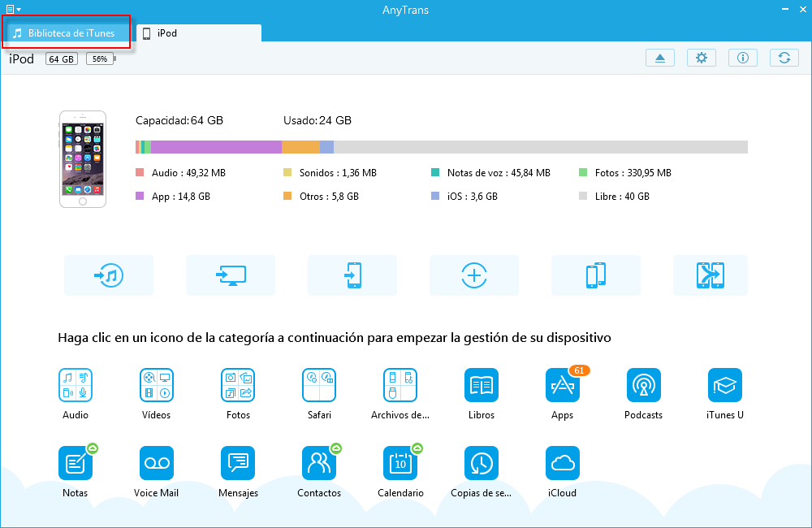This screenshot has width=812, height=528.
Task: Open the Mensajes category
Action: [x=238, y=463]
